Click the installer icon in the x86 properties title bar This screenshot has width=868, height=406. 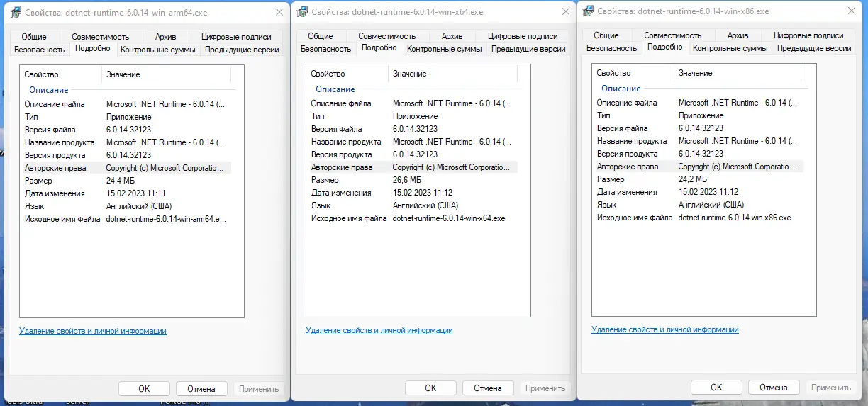pyautogui.click(x=588, y=11)
